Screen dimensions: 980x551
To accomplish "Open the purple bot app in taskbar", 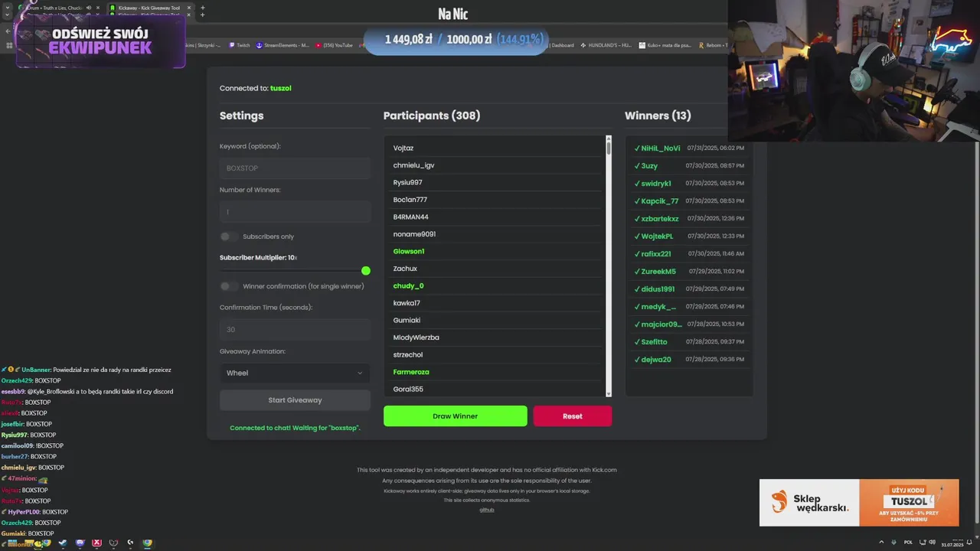I will click(80, 543).
